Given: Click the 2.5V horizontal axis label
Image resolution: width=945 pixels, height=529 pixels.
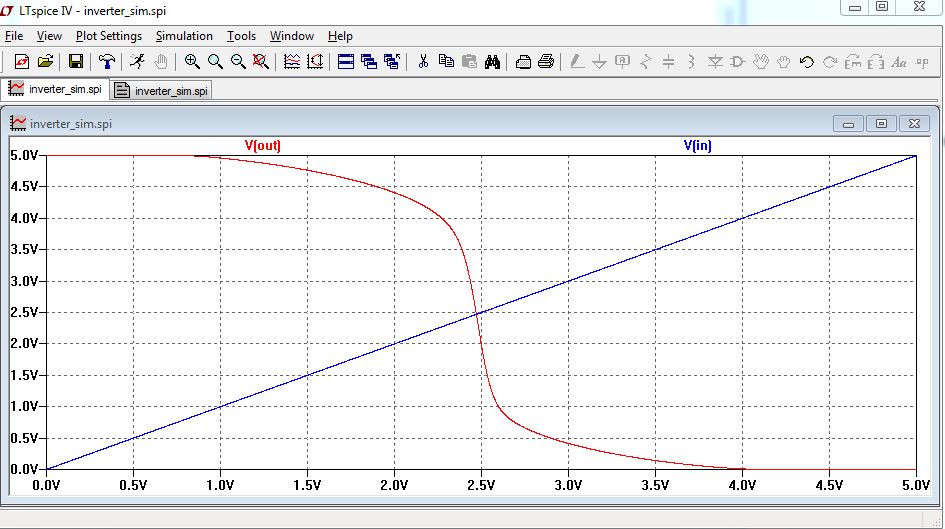Looking at the screenshot, I should pos(481,485).
